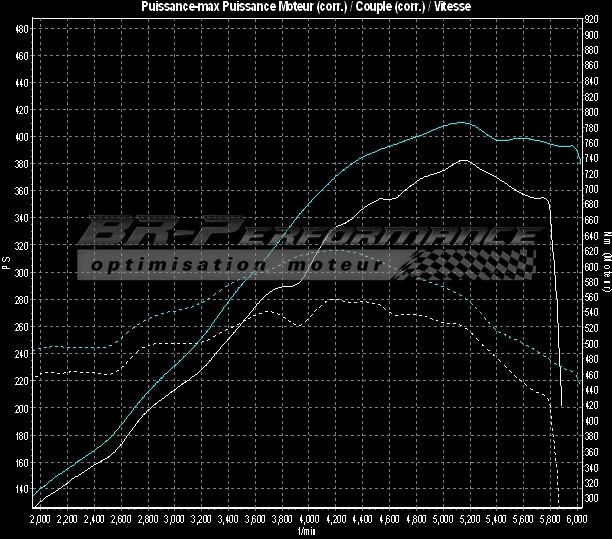Click the 600 value on right axis
The width and height of the screenshot is (612, 539).
593,267
